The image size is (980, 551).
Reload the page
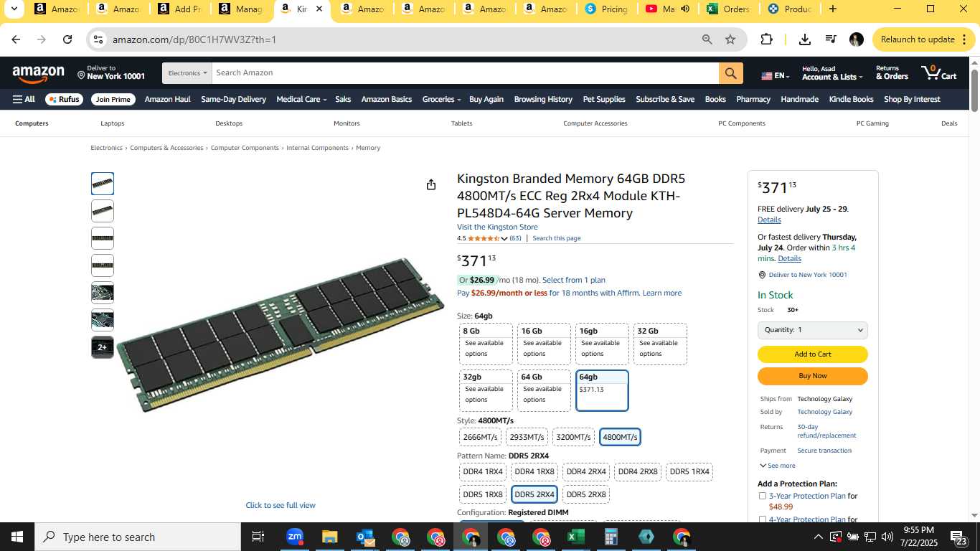click(67, 39)
